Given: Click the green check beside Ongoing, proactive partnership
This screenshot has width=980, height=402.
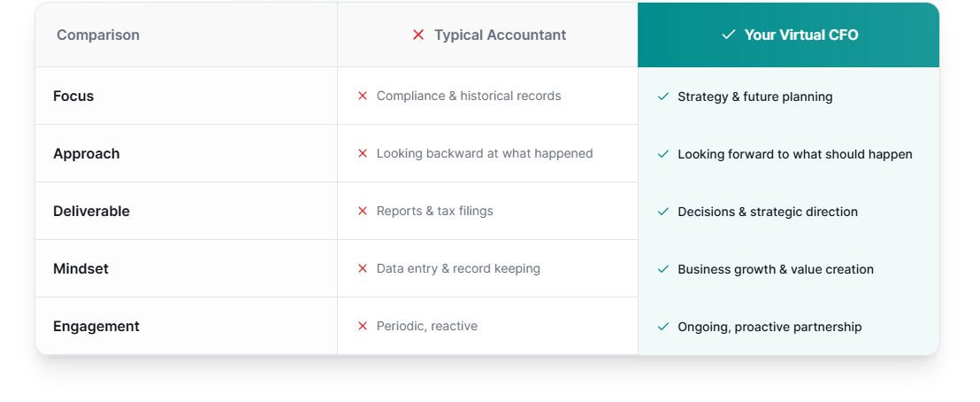Looking at the screenshot, I should (x=663, y=327).
